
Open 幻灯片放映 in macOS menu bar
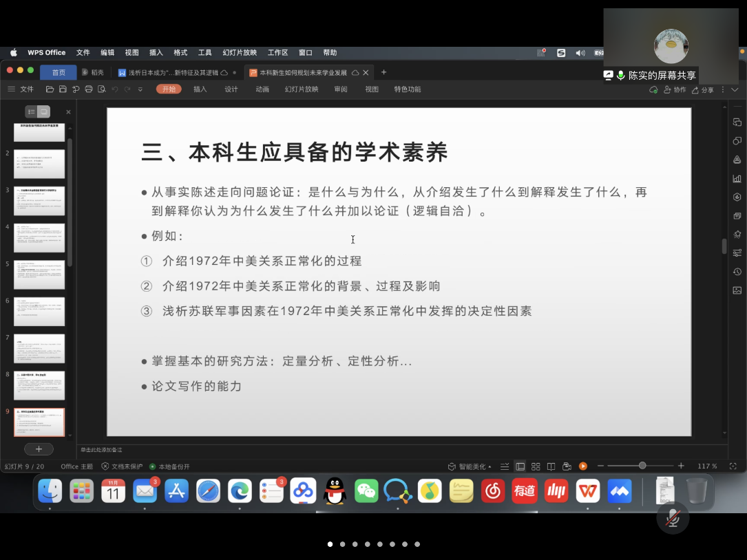(x=239, y=52)
